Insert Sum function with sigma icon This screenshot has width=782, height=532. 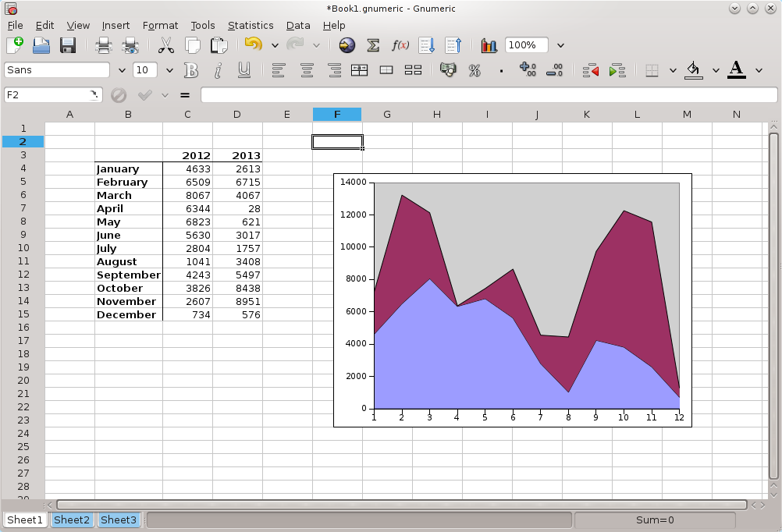click(x=373, y=45)
